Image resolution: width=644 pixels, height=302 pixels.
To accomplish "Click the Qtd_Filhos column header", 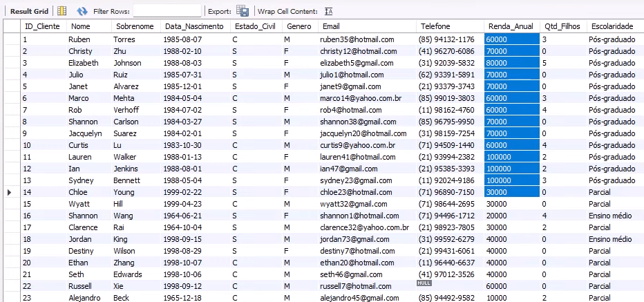I will tap(562, 26).
